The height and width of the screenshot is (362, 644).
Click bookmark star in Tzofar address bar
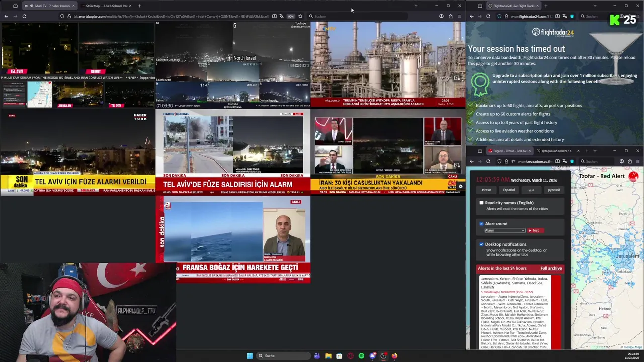point(572,161)
